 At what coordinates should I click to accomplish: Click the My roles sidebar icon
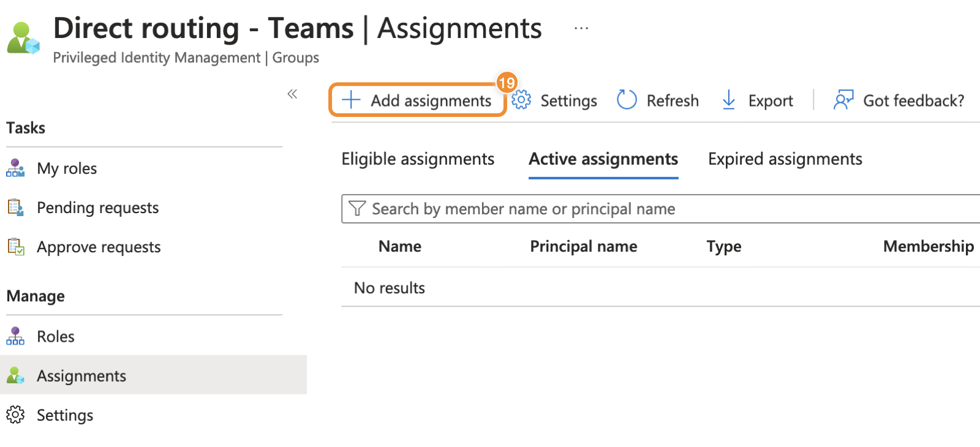[15, 168]
